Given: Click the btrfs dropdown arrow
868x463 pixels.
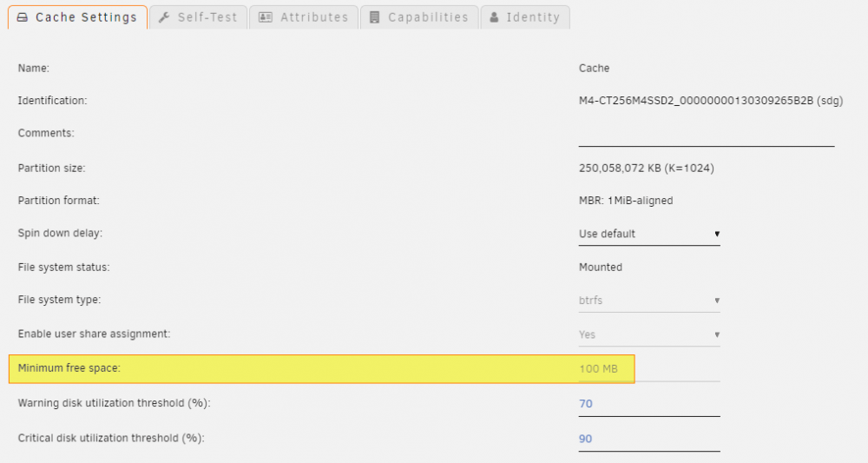Looking at the screenshot, I should tap(717, 301).
